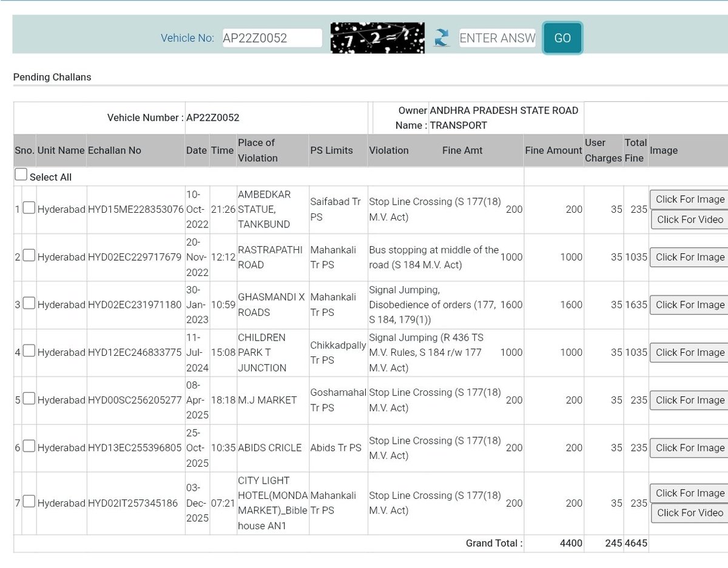Image resolution: width=728 pixels, height=568 pixels.
Task: Click Chikkadpally Tr PS cell
Action: tap(338, 352)
